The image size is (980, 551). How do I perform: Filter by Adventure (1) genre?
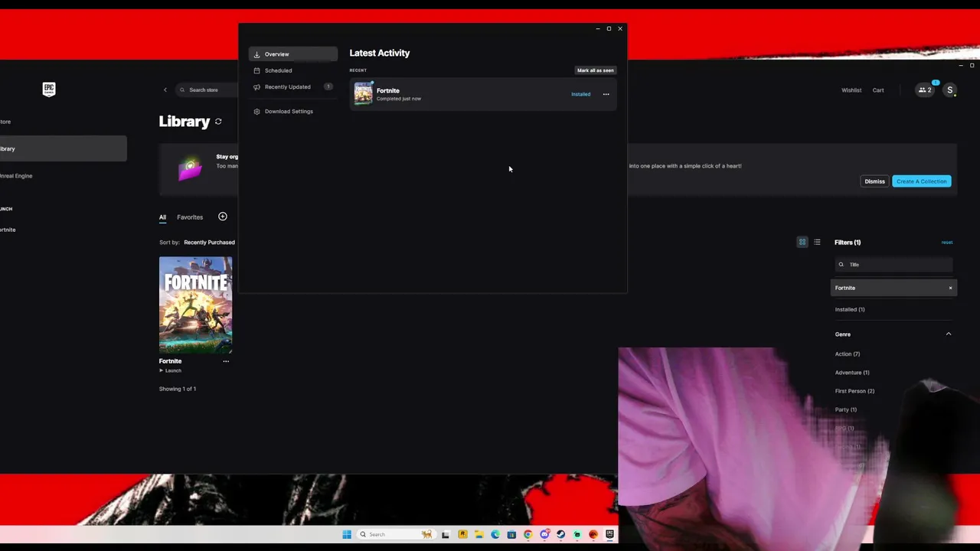(x=852, y=373)
